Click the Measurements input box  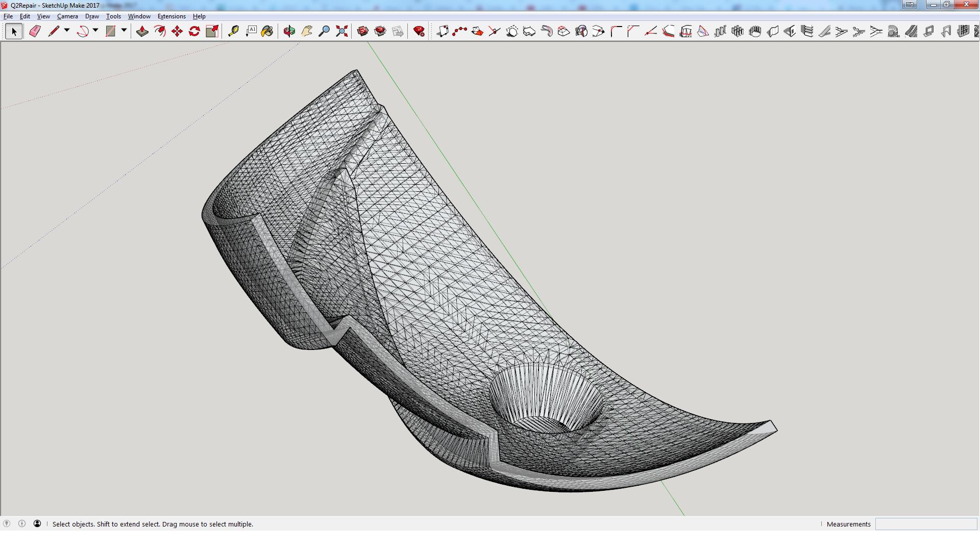point(926,524)
